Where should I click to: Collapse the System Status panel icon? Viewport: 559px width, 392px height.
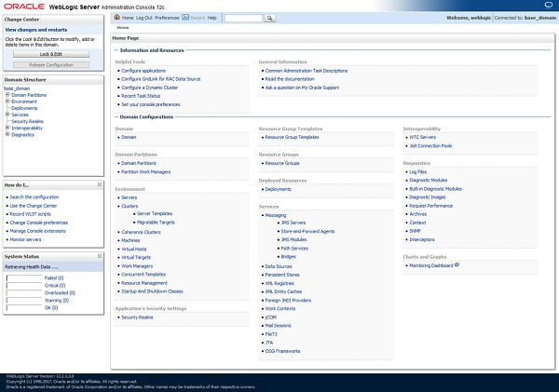100,256
